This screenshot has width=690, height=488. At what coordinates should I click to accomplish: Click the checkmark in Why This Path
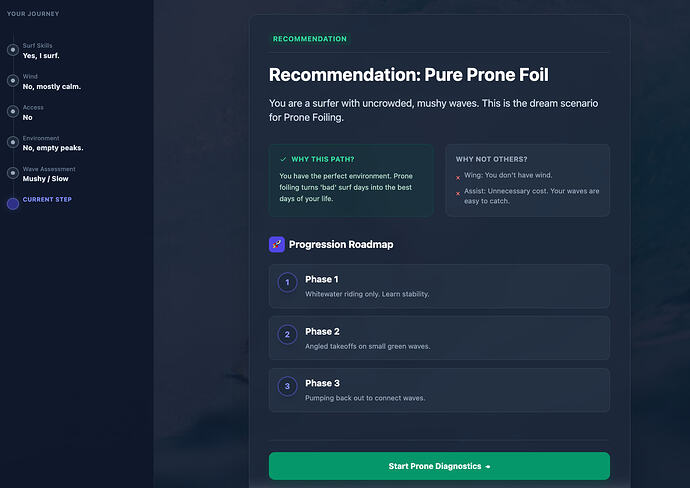click(x=283, y=159)
